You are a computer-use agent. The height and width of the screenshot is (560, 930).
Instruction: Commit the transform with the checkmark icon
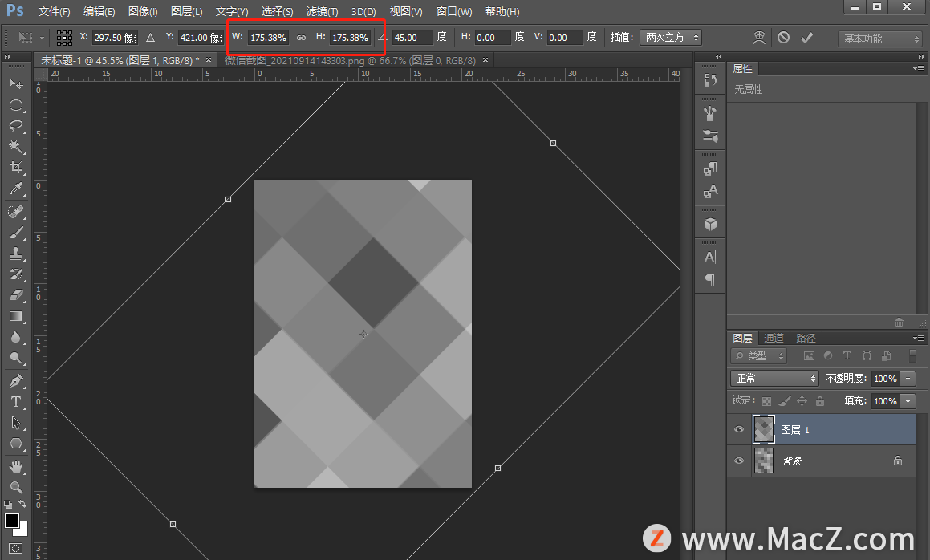(806, 38)
